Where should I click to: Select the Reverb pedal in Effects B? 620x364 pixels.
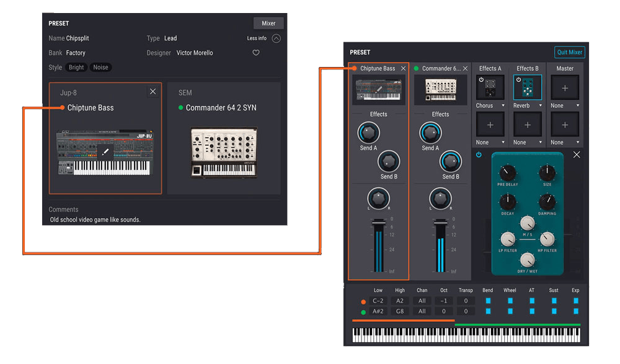pos(528,88)
